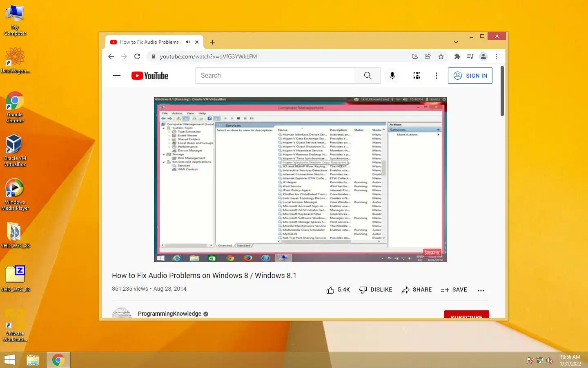Select the VMware Workstation desktop shortcut

pos(15,325)
